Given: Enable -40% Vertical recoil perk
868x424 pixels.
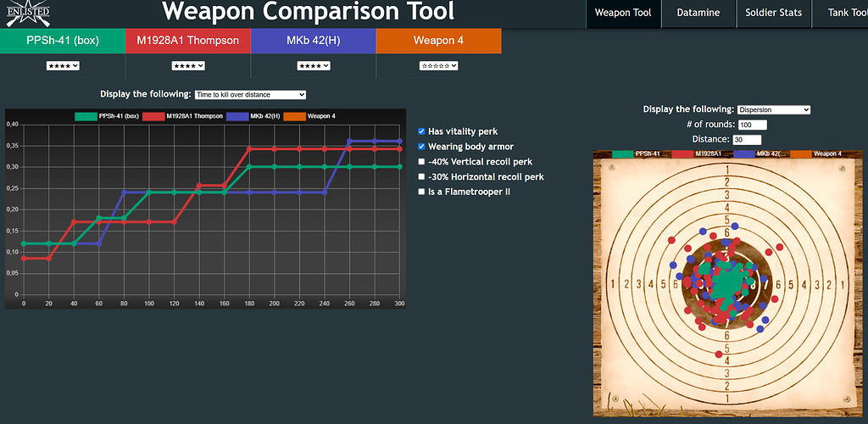Looking at the screenshot, I should 421,162.
